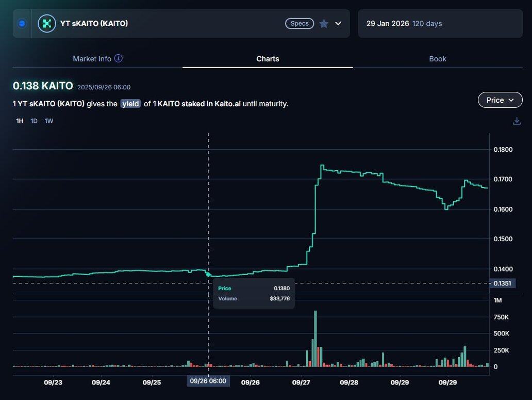Click the 0.1600 price axis label
Viewport: 532px width, 400px height.
(503, 209)
